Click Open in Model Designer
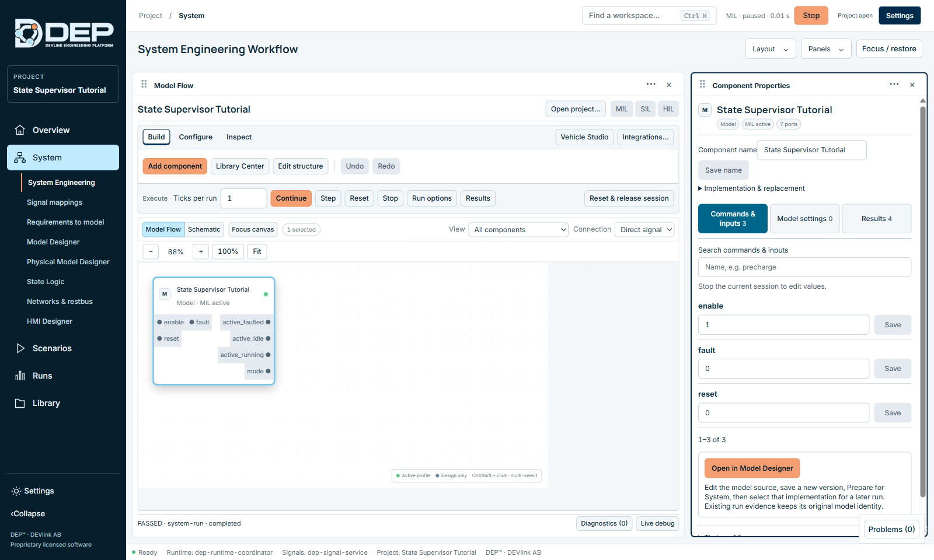934x560 pixels. click(752, 468)
